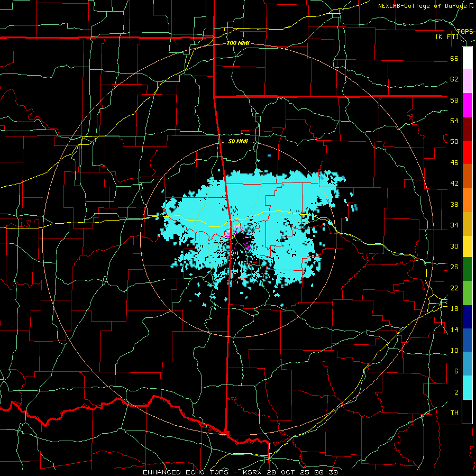Select the legend value 42
Image resolution: width=476 pixels, height=476 pixels.
(454, 183)
